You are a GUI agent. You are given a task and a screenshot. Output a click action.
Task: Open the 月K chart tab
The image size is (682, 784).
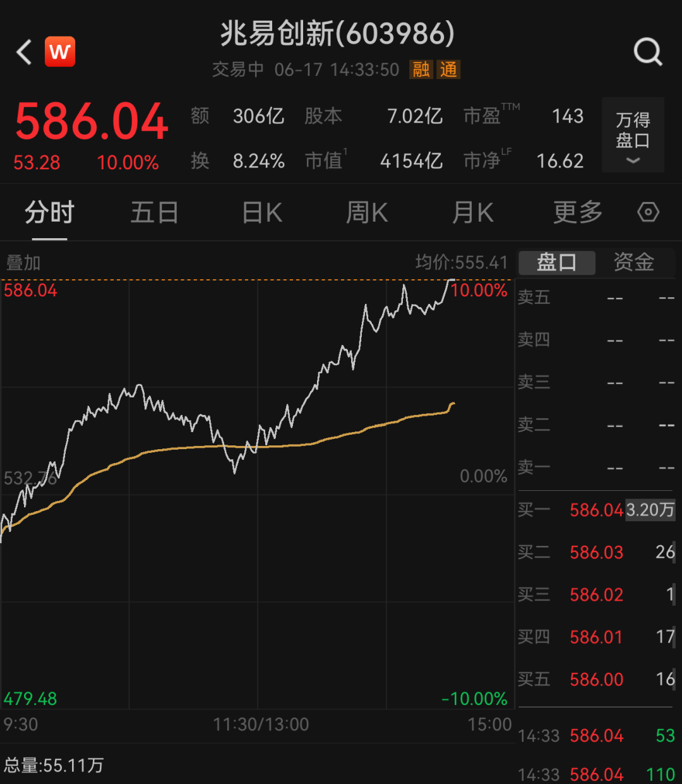click(x=472, y=213)
